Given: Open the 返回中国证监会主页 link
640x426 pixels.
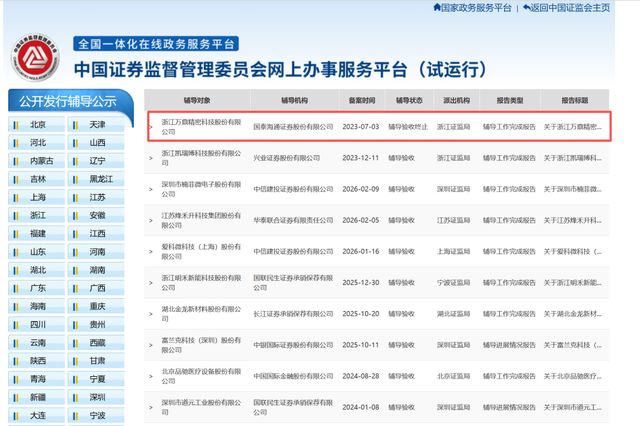Looking at the screenshot, I should pyautogui.click(x=570, y=7).
